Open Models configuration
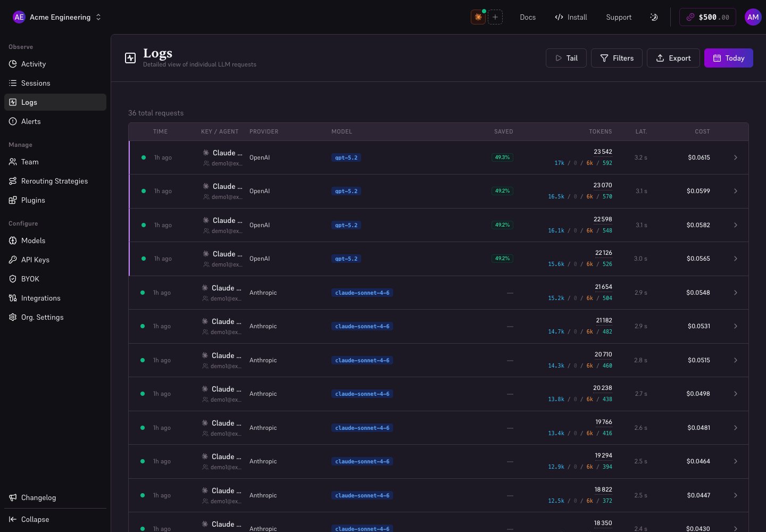 coord(55,240)
